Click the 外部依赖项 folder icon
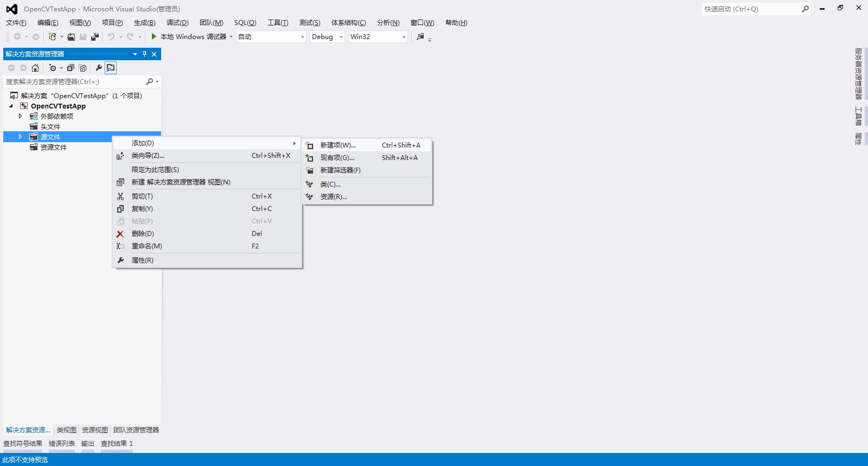The width and height of the screenshot is (868, 466). pyautogui.click(x=34, y=117)
